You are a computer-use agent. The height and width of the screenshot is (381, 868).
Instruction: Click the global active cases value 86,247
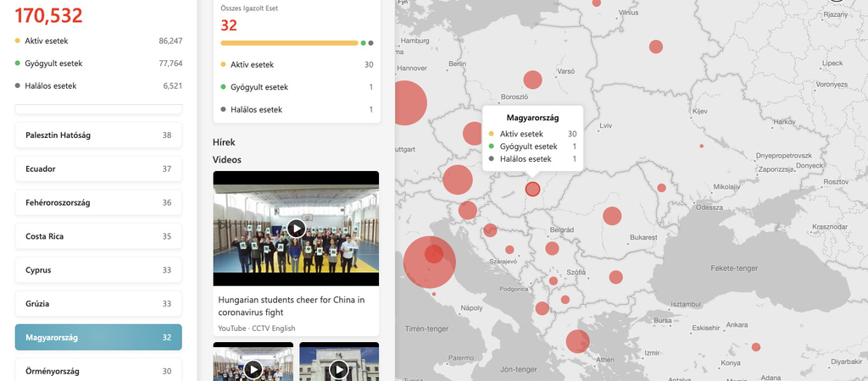170,41
